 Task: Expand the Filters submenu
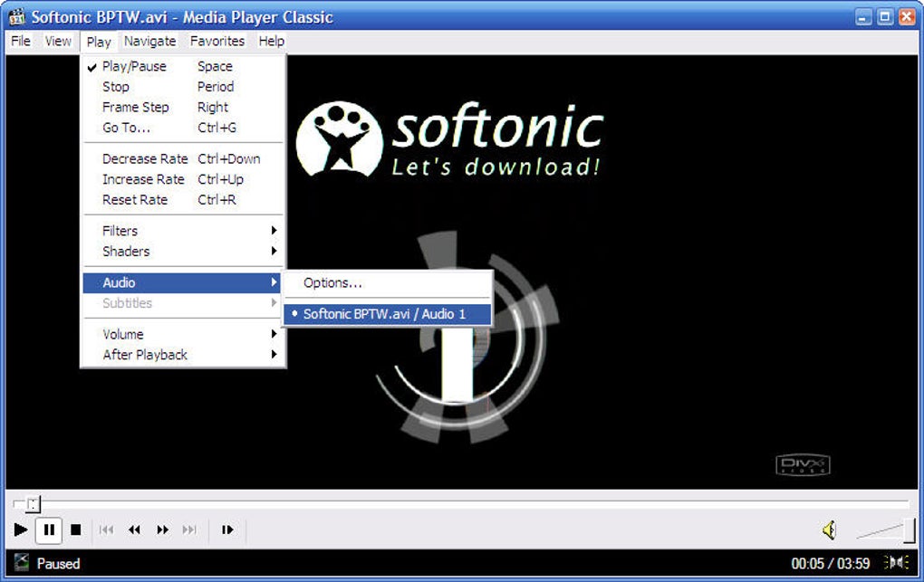(x=183, y=231)
